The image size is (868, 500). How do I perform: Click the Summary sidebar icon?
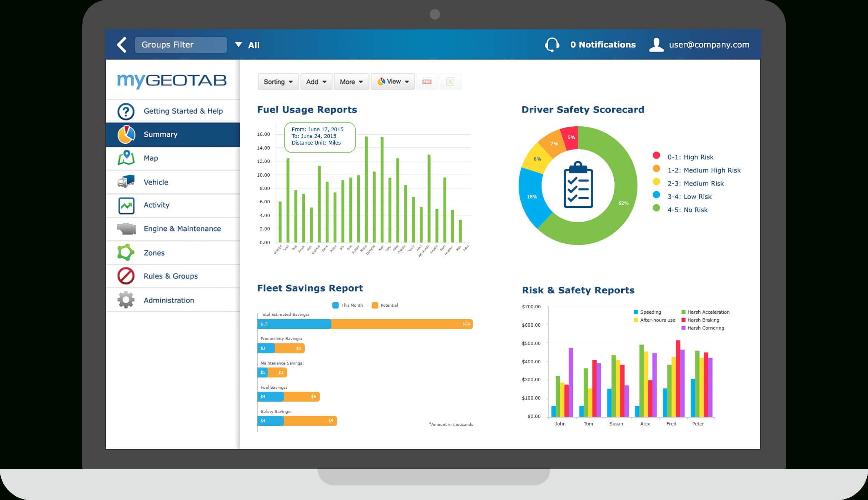click(x=128, y=134)
